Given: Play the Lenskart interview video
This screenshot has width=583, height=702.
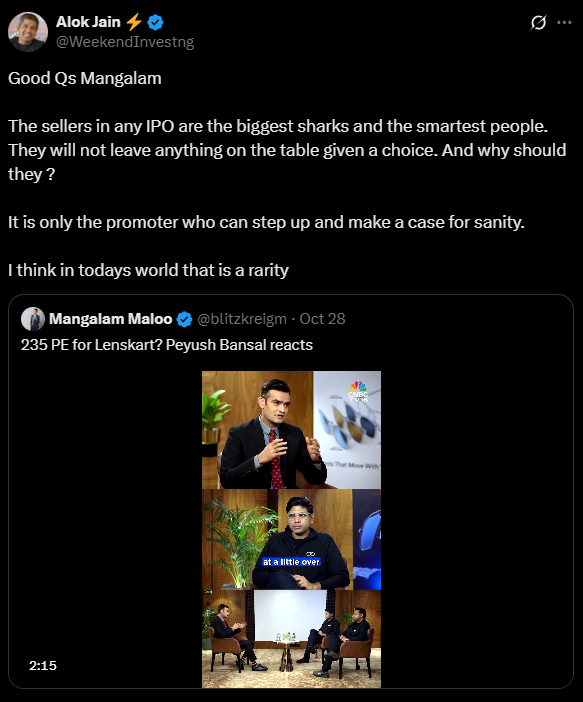Looking at the screenshot, I should tap(291, 529).
